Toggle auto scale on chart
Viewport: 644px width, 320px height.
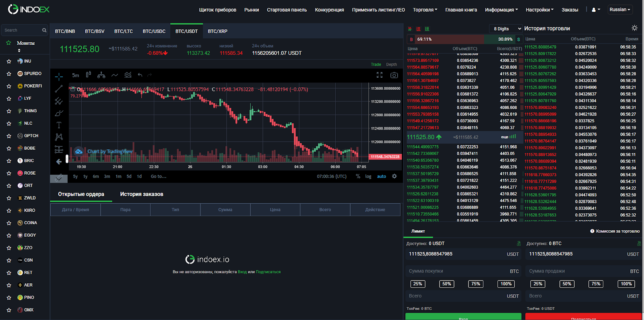click(381, 176)
